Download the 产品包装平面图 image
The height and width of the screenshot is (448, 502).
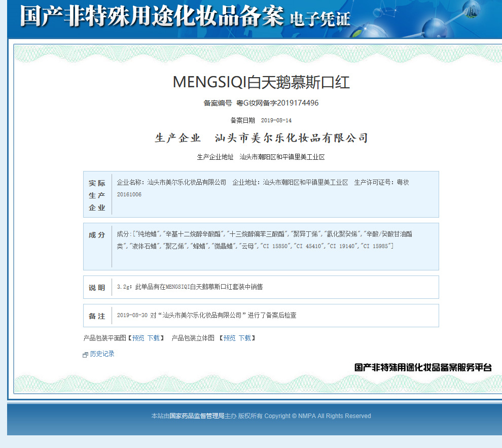click(x=153, y=338)
